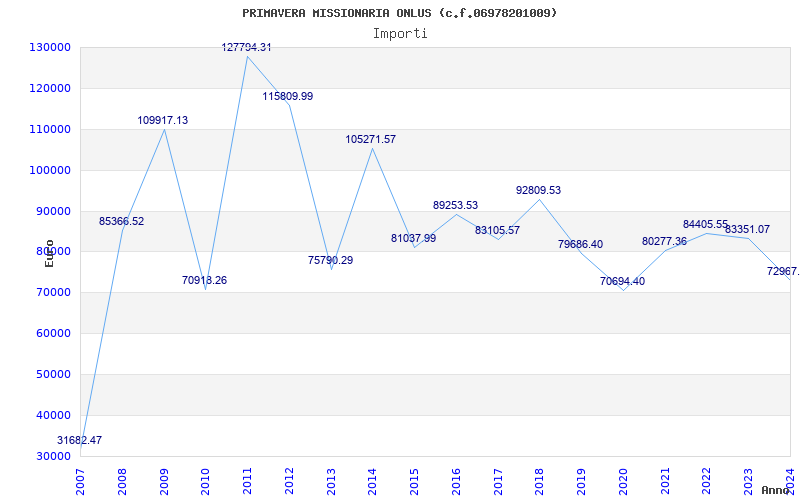Screen dimensions: 800x500
Task: Click the year 2021 axis label
Action: tap(665, 482)
